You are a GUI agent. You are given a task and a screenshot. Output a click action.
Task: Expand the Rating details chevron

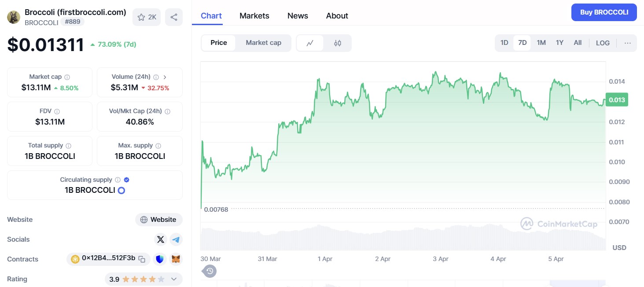[x=174, y=279]
